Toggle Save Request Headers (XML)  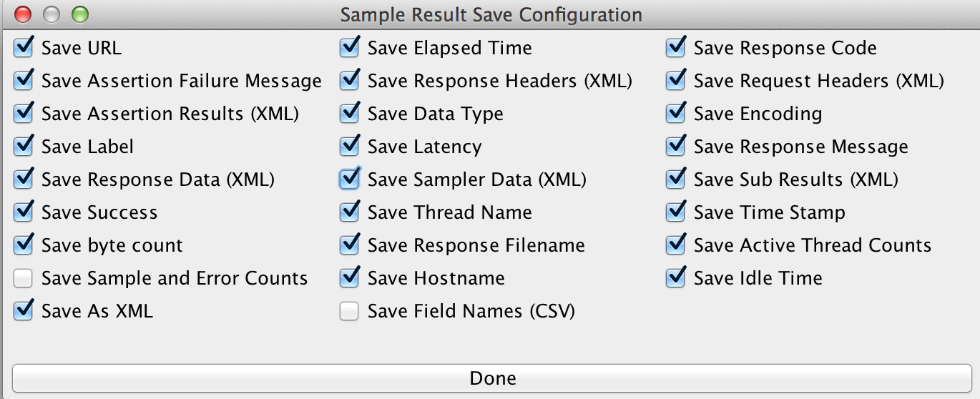tap(676, 81)
